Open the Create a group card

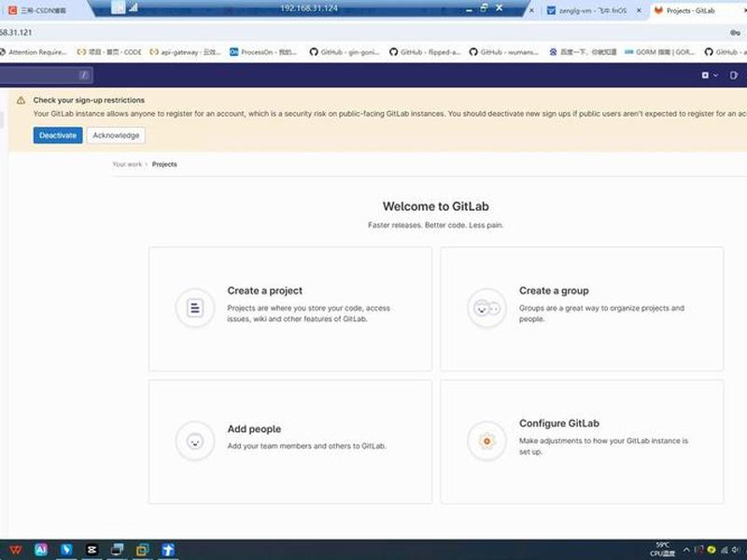pyautogui.click(x=582, y=309)
